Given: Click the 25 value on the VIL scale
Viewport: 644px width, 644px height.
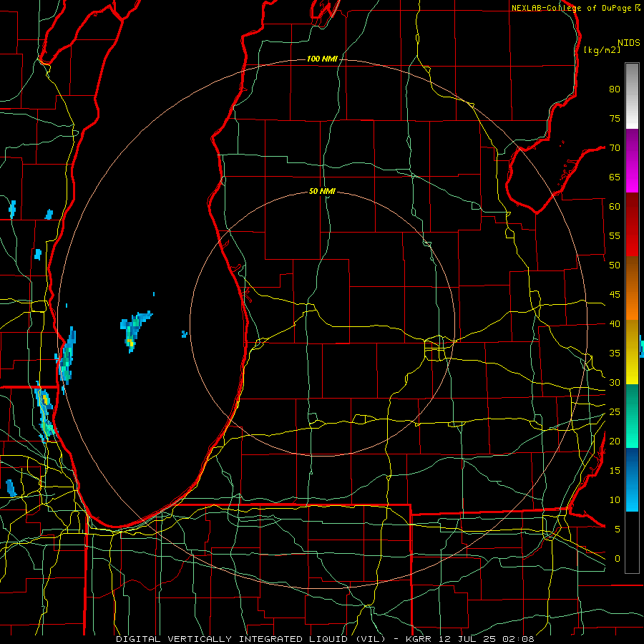Looking at the screenshot, I should tap(615, 412).
